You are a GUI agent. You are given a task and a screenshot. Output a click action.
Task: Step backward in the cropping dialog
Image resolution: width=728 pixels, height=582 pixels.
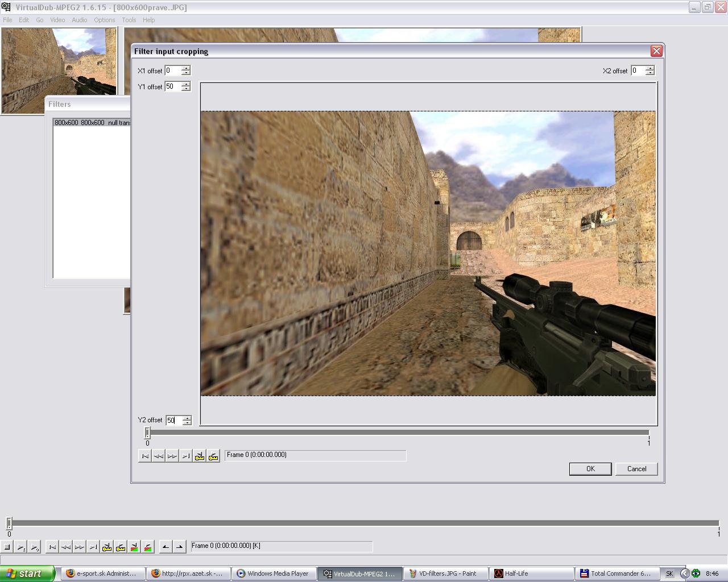[x=159, y=456]
